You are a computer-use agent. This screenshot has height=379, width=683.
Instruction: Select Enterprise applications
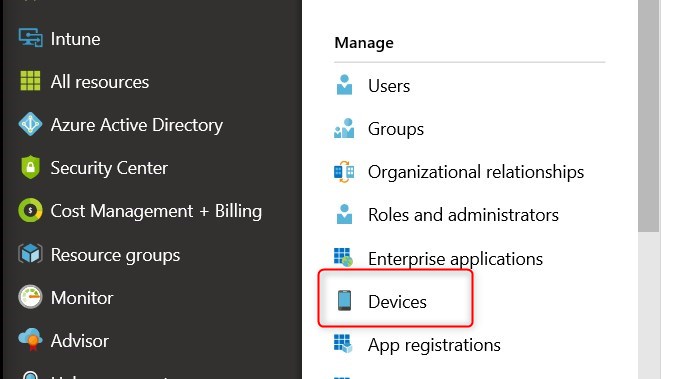tap(455, 259)
